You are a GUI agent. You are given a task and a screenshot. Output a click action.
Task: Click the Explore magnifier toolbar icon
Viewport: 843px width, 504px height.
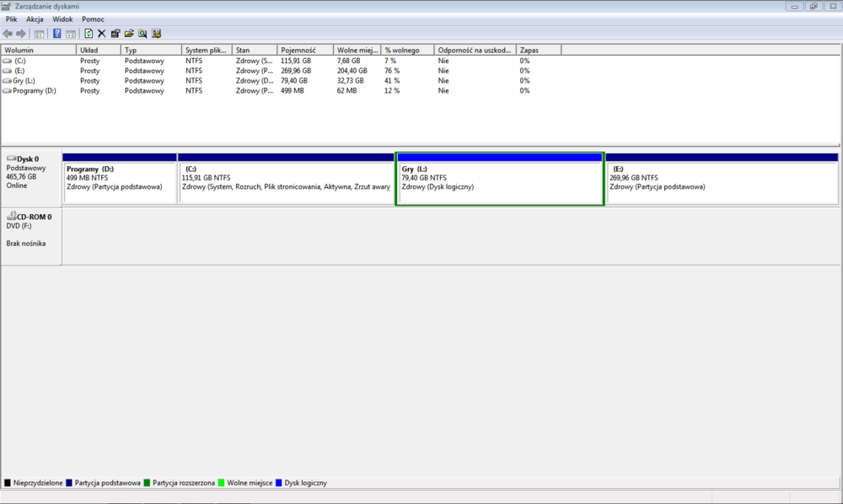click(142, 34)
